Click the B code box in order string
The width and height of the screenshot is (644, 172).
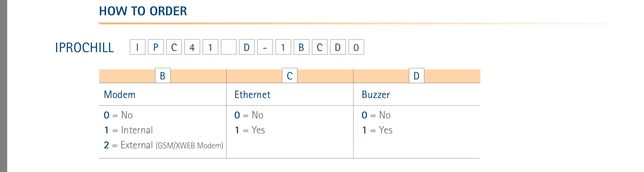[x=302, y=47]
